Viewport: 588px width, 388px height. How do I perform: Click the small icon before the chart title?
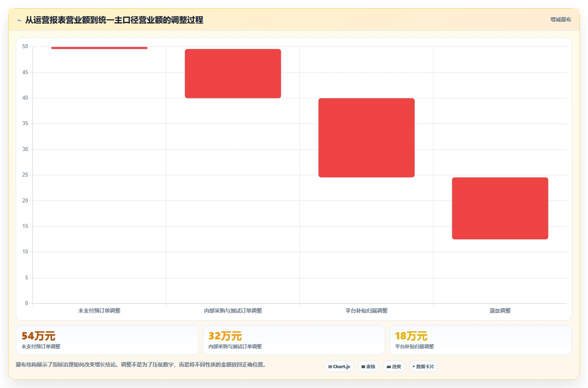pos(19,20)
